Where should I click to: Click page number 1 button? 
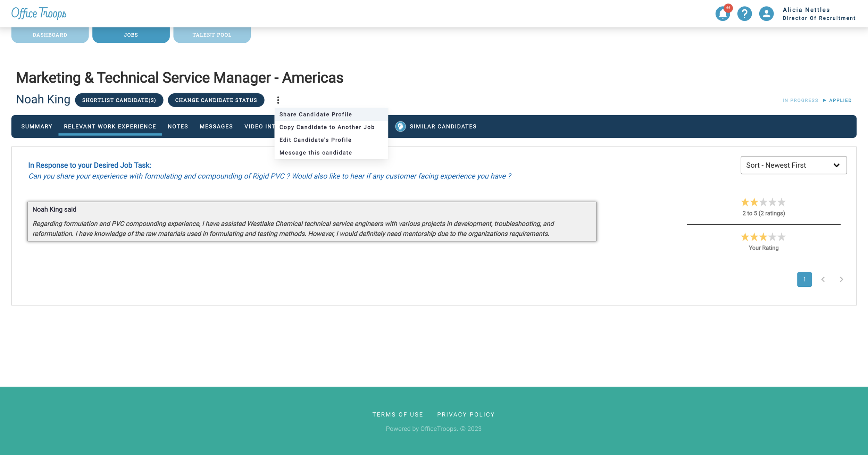pos(804,279)
